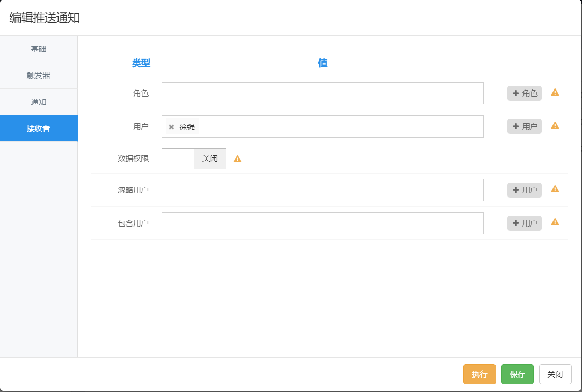Click inside the 角色 value field
582x392 pixels.
pyautogui.click(x=322, y=93)
